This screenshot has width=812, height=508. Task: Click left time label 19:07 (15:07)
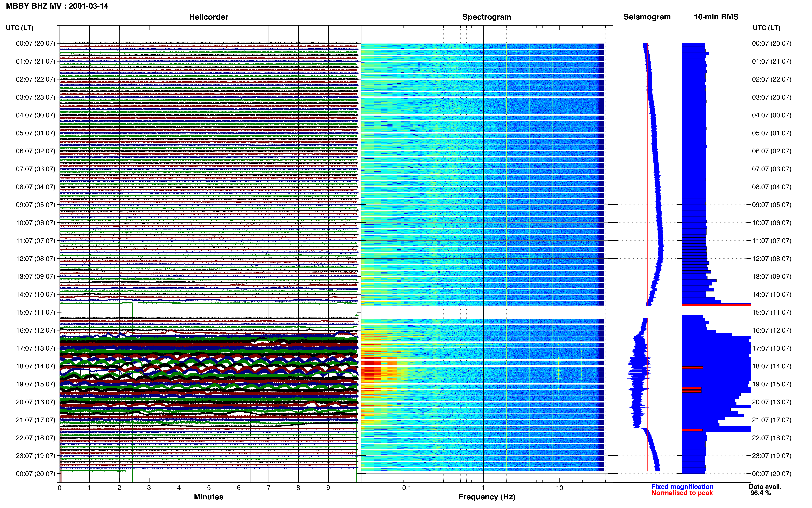click(35, 384)
